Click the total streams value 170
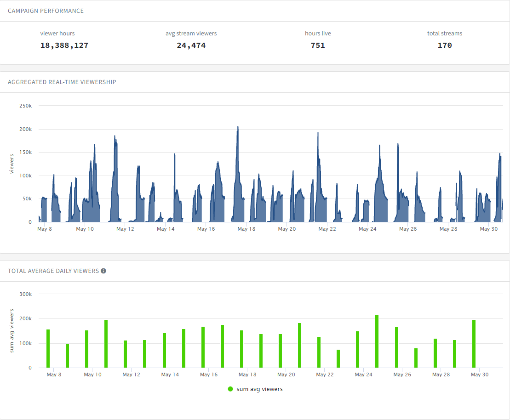The width and height of the screenshot is (510, 420). coord(444,45)
